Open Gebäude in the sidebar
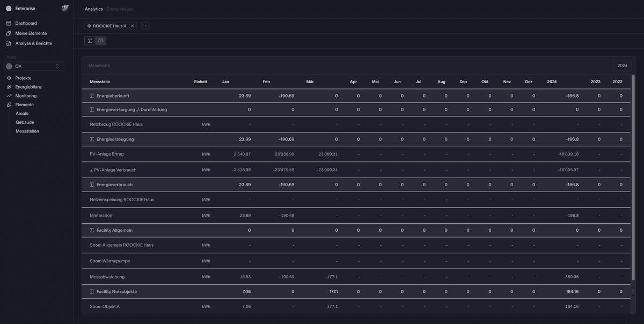The image size is (644, 324). [25, 122]
